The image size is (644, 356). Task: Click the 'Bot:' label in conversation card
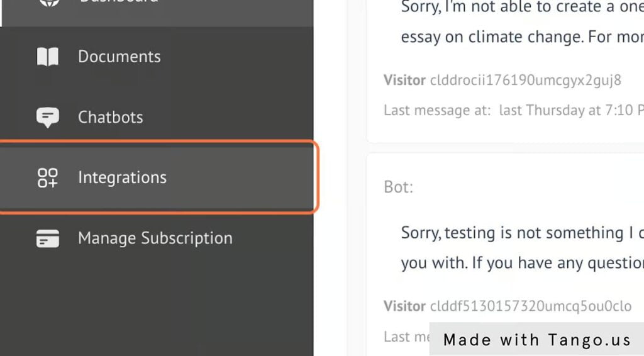pos(398,187)
